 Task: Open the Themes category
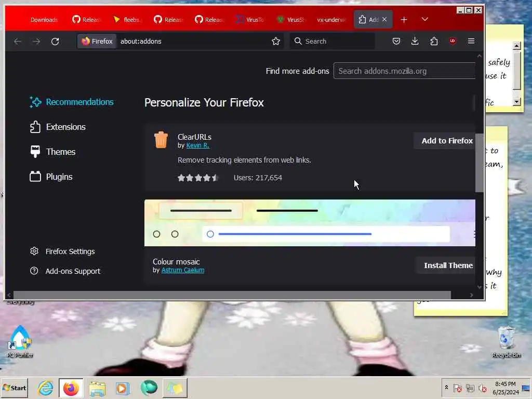tap(52, 152)
